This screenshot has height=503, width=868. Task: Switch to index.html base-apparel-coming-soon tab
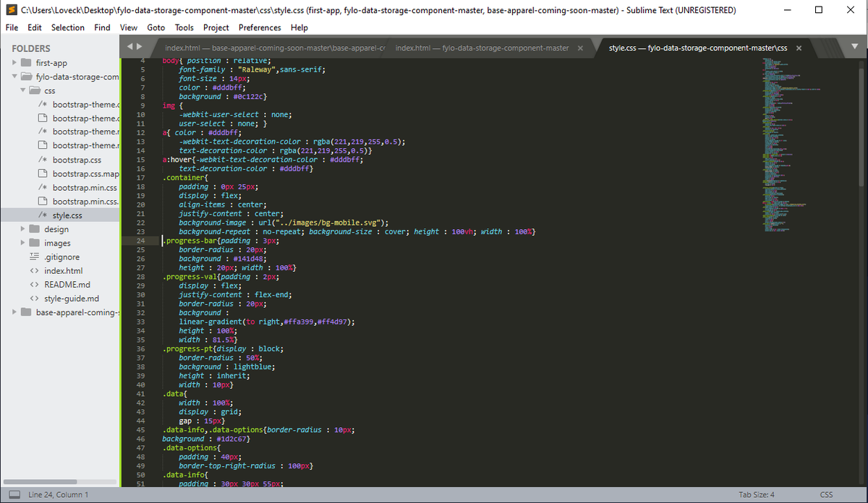pyautogui.click(x=274, y=48)
